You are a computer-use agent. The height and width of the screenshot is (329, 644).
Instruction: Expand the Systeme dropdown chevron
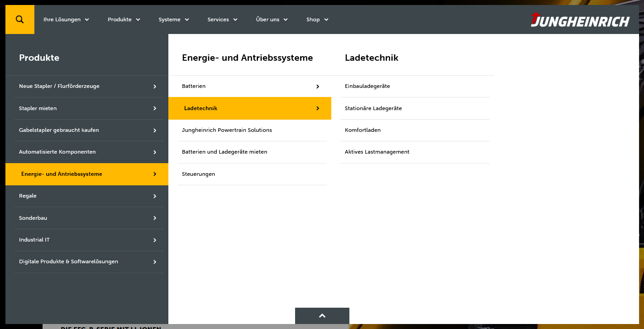point(187,19)
